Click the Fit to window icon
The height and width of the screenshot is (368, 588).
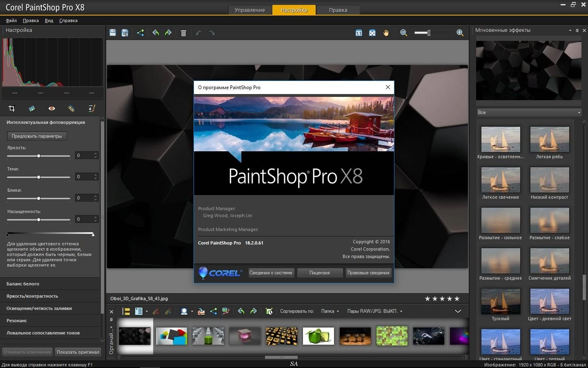(x=372, y=33)
